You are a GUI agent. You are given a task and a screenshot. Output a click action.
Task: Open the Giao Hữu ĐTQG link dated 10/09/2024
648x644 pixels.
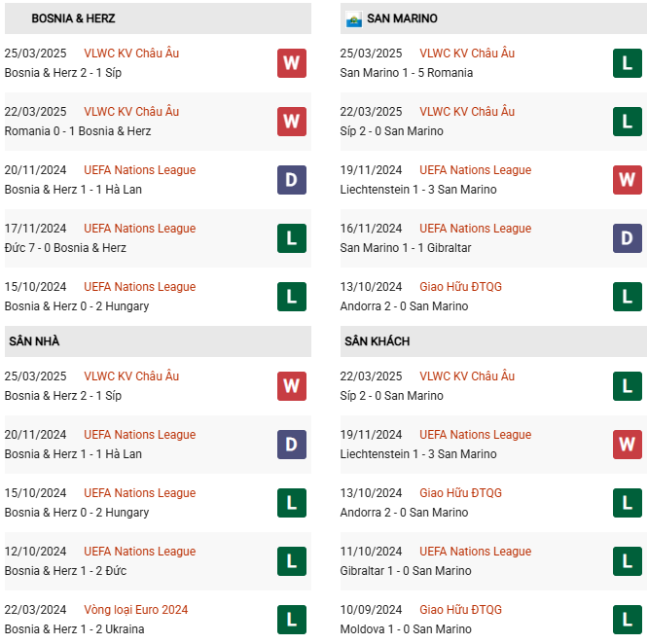pos(460,610)
